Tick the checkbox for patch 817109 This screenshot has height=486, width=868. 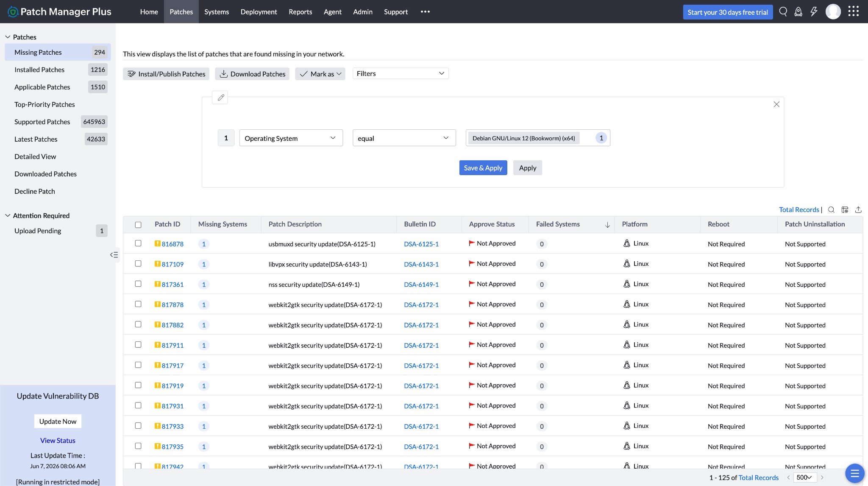(138, 263)
